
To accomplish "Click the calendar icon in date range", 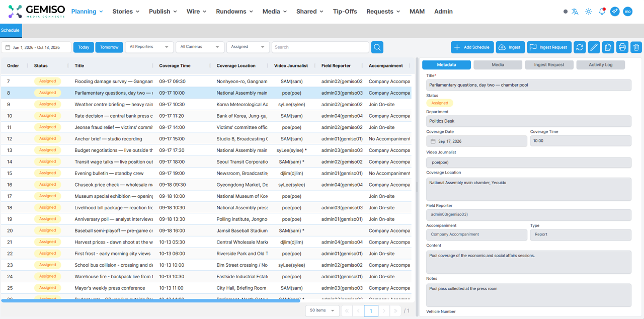I will pyautogui.click(x=8, y=47).
